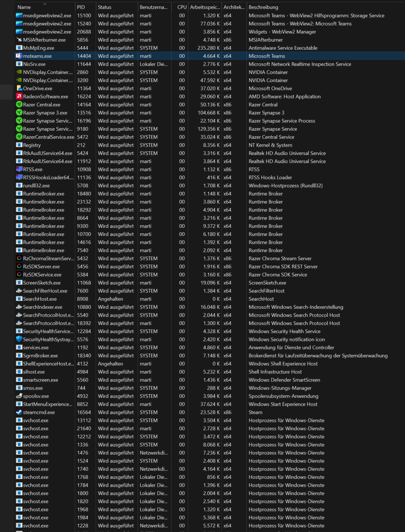Click the memory value 129.356 K
Image resolution: width=405 pixels, height=532 pixels.
(x=209, y=129)
